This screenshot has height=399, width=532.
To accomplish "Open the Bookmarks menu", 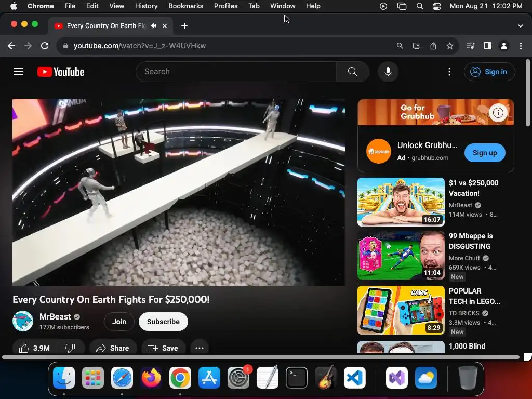I will coord(185,6).
